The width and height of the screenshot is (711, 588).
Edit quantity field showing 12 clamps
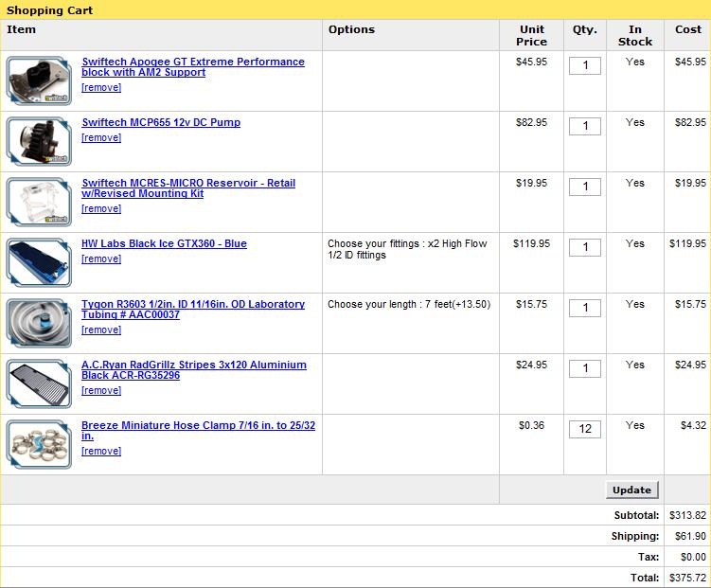coord(585,429)
